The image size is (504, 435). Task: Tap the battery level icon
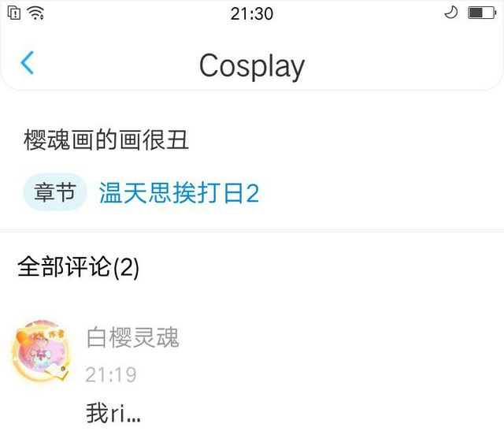482,13
